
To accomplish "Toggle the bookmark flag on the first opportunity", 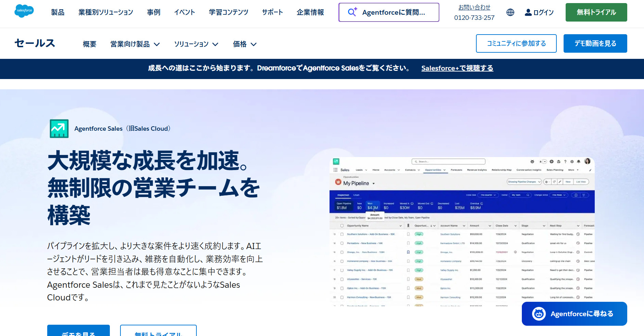I will (408, 234).
